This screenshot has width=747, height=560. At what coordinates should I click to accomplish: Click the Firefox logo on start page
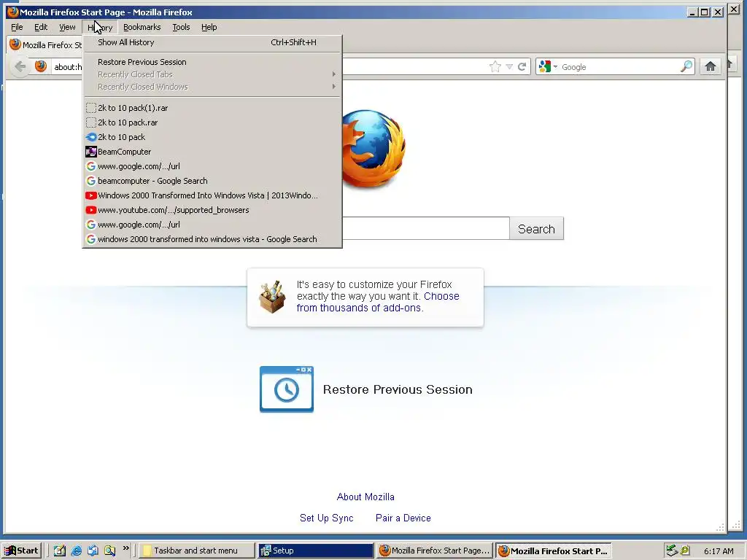(x=373, y=148)
